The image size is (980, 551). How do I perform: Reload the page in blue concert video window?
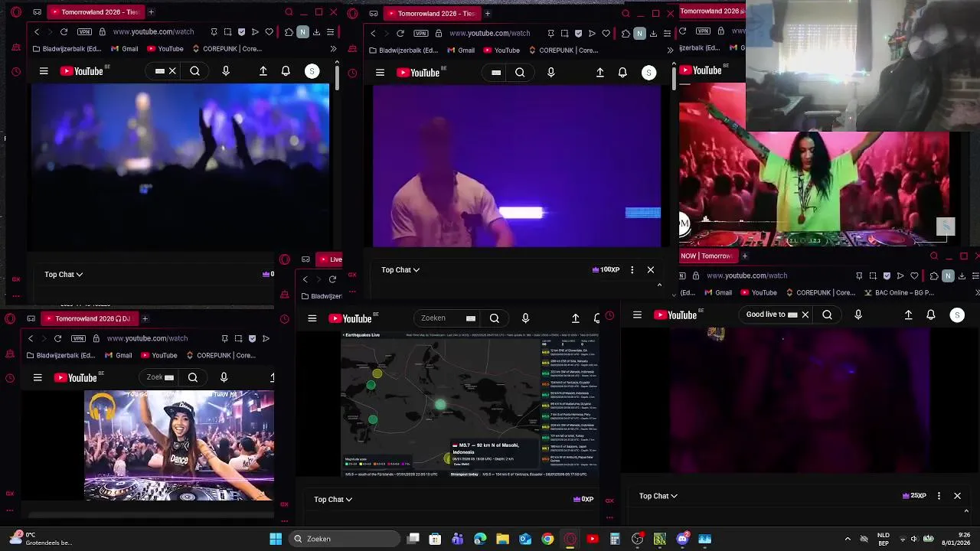coord(64,32)
